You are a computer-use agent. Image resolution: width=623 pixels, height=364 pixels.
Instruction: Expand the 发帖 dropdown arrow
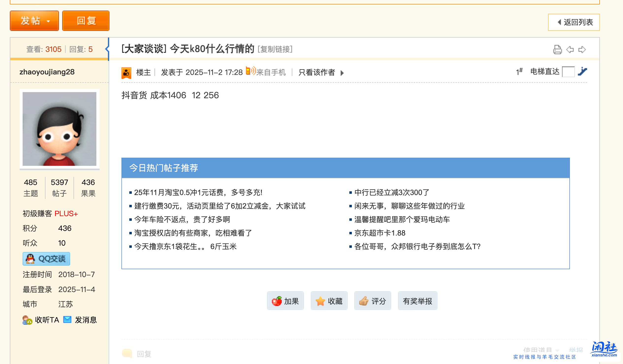click(x=48, y=21)
